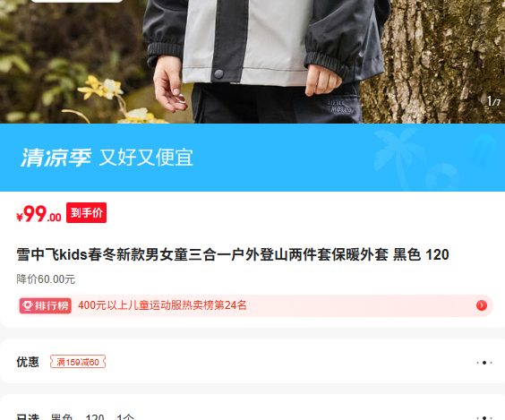This screenshot has height=420, width=505.
Task: Expand the 已选 row three-dot menu
Action: tap(484, 417)
